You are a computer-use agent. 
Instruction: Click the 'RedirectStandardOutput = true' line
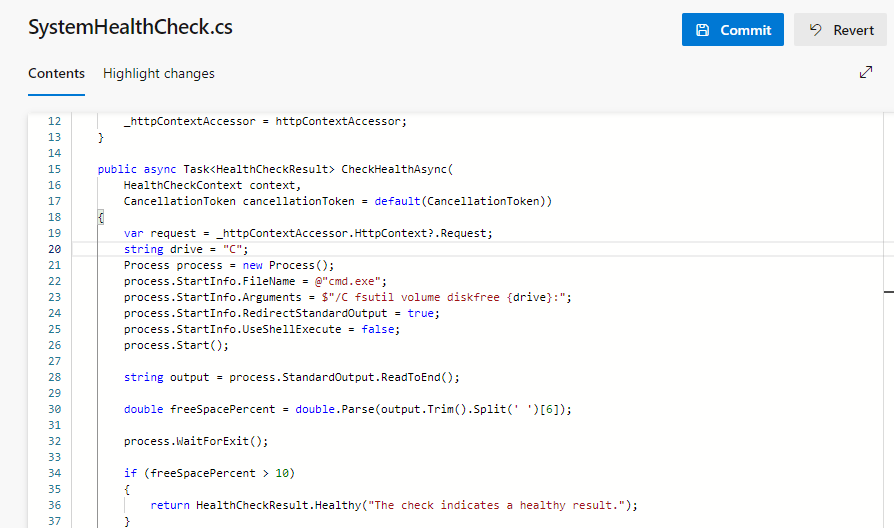click(x=282, y=313)
